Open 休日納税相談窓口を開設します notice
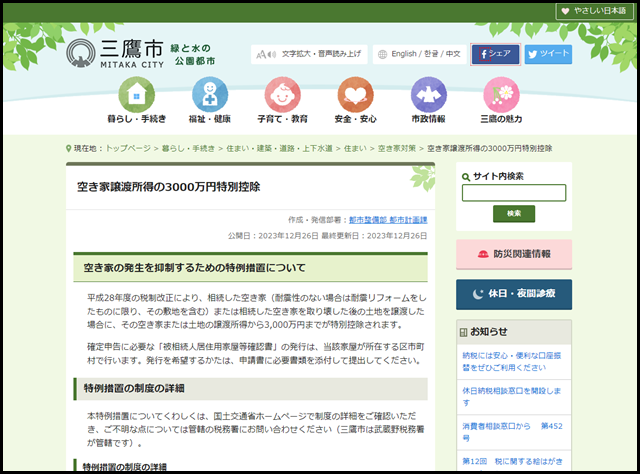Image resolution: width=640 pixels, height=474 pixels. (512, 396)
